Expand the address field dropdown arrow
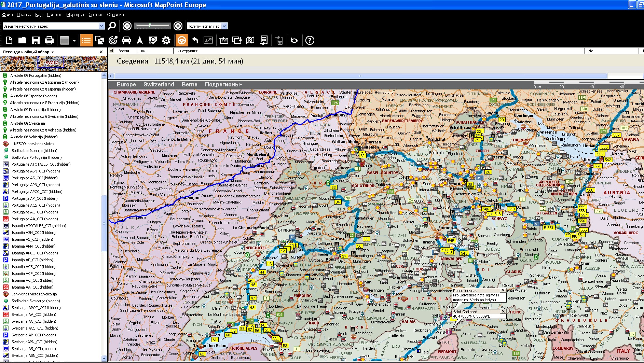644x363 pixels. click(x=101, y=26)
